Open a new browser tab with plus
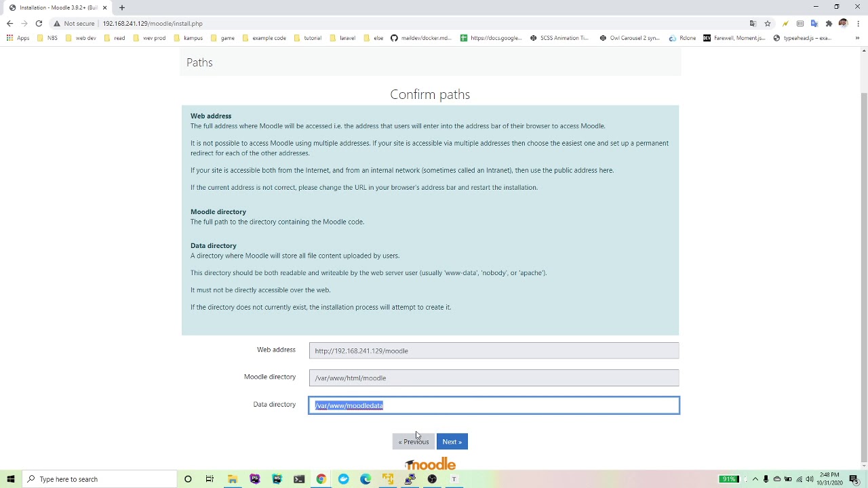 click(122, 7)
